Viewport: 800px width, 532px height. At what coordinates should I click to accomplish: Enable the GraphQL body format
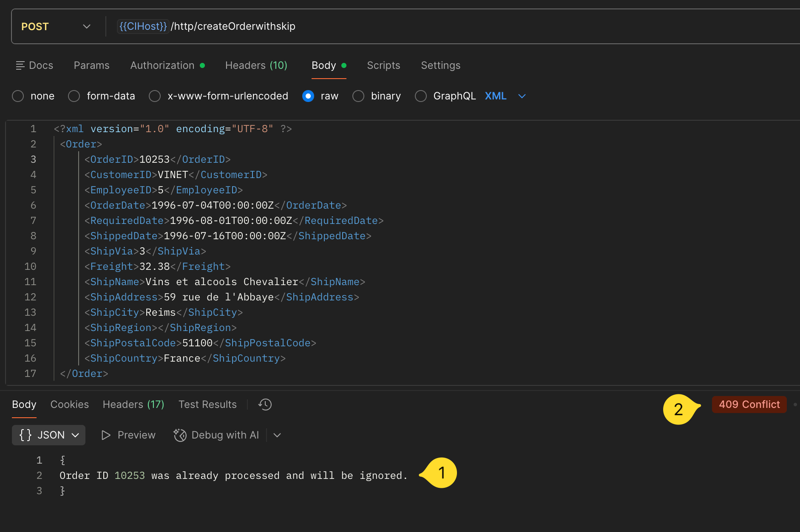[421, 96]
